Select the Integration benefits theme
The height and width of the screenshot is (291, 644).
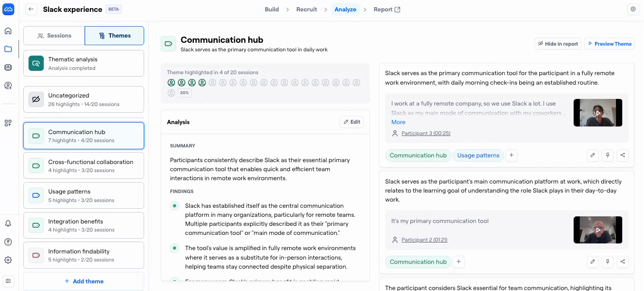click(x=84, y=225)
